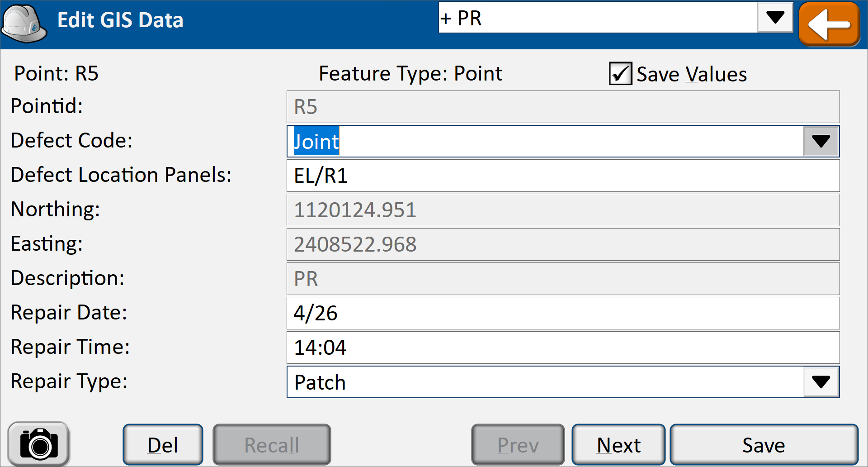Edit the Repair Date field 4/26
The height and width of the screenshot is (467, 868).
(563, 313)
